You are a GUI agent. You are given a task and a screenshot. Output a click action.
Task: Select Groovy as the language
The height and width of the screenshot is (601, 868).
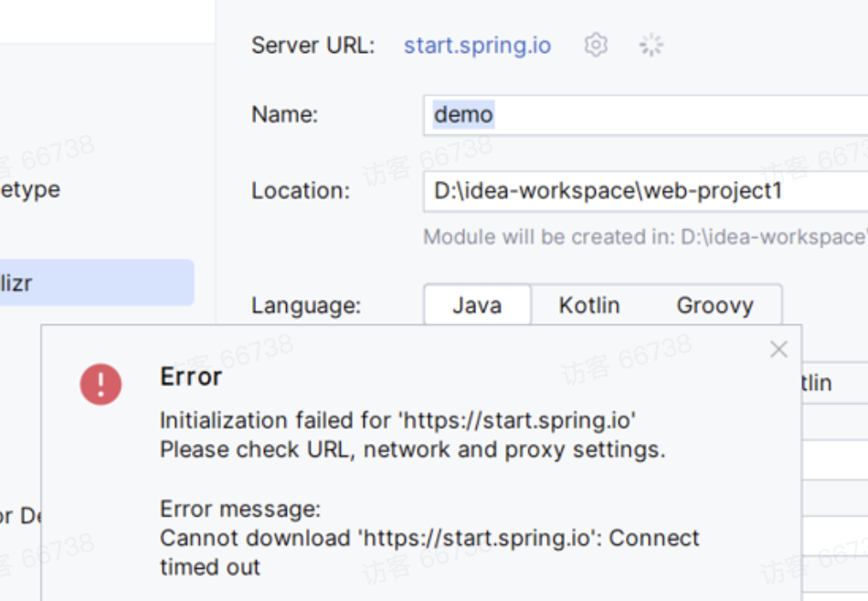coord(715,305)
